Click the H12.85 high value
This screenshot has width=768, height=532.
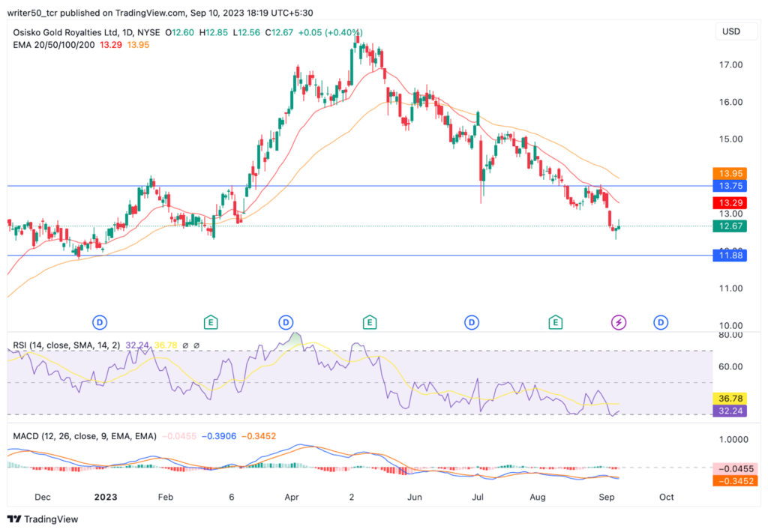[x=213, y=32]
